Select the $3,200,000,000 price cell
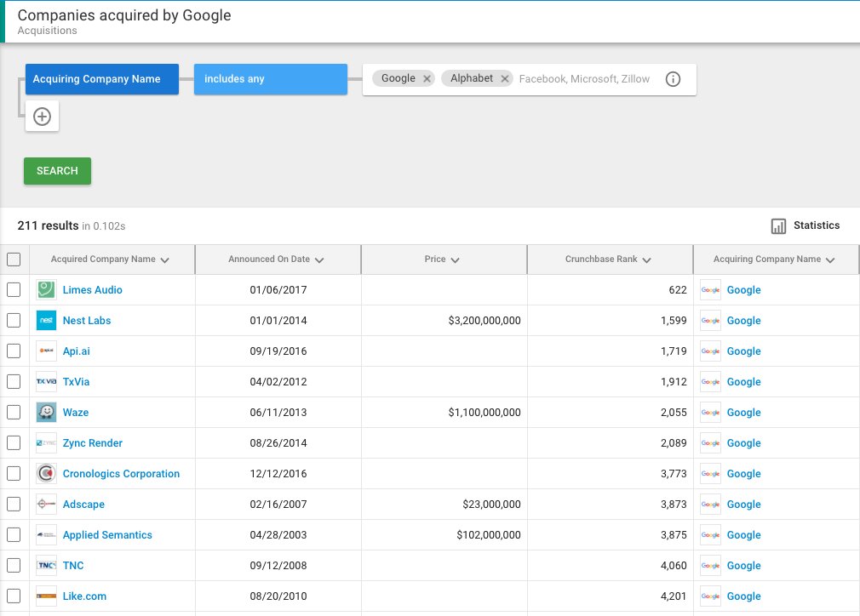Image resolution: width=860 pixels, height=616 pixels. tap(444, 321)
